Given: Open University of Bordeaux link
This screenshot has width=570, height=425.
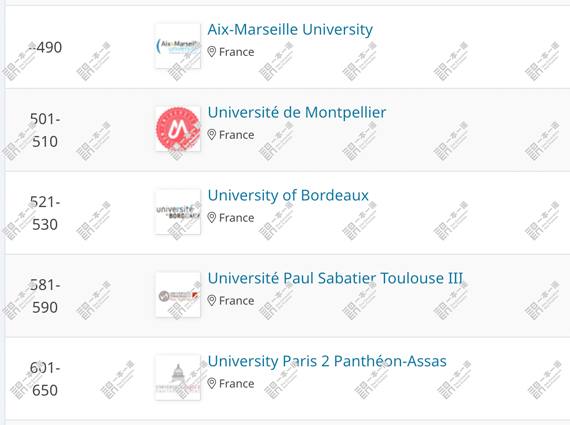Looking at the screenshot, I should click(288, 195).
